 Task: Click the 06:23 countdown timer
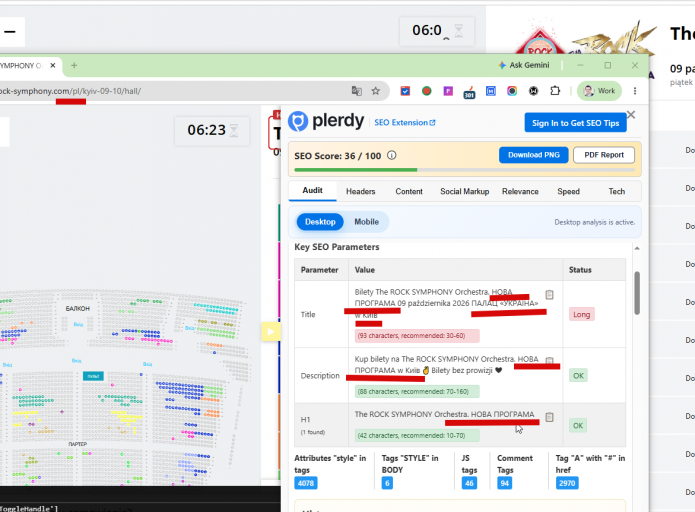[206, 130]
